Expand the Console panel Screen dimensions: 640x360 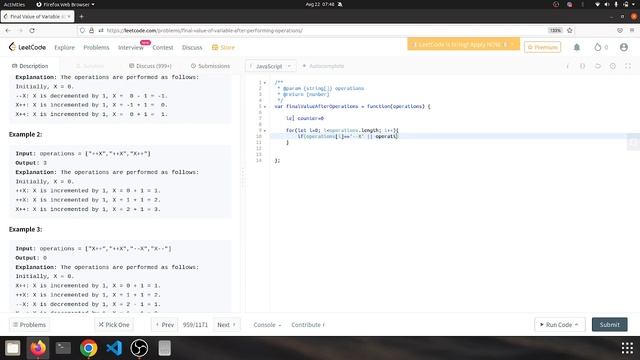(267, 324)
